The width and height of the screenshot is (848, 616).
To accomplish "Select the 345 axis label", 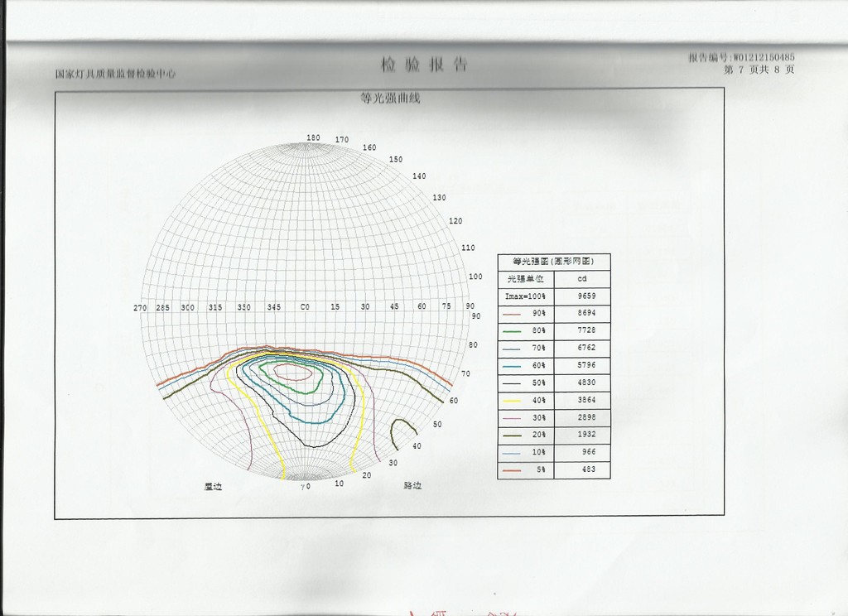I will [274, 307].
